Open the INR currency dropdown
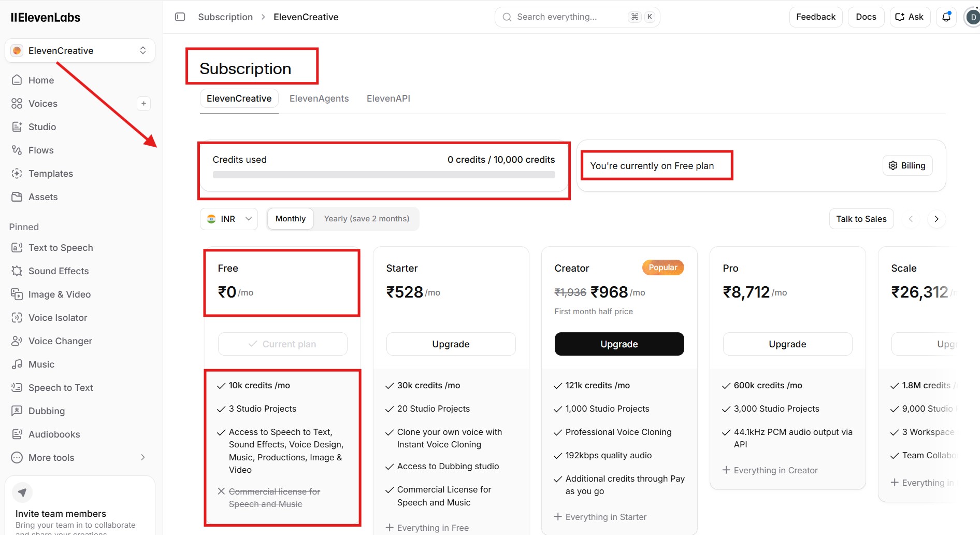Viewport: 980px width, 535px height. coord(229,219)
